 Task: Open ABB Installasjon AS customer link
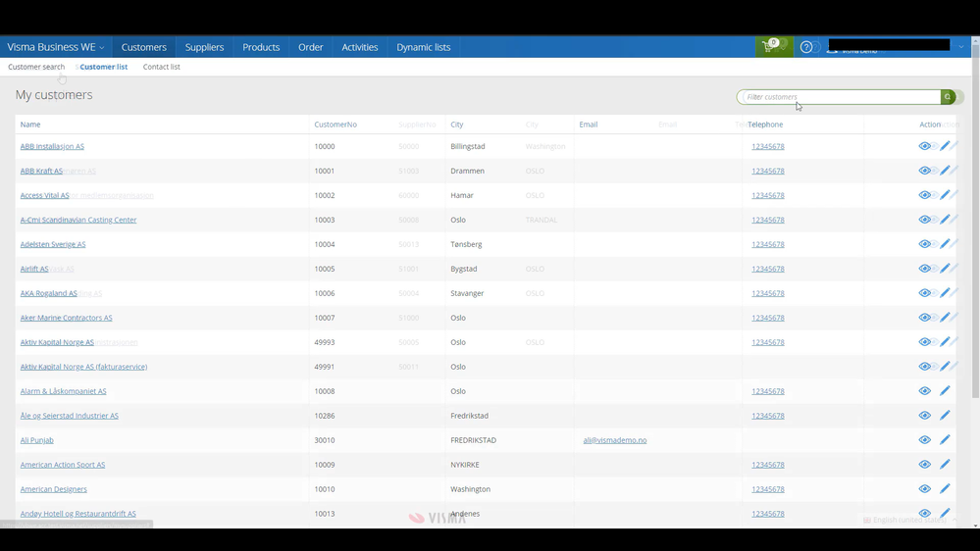tap(52, 146)
